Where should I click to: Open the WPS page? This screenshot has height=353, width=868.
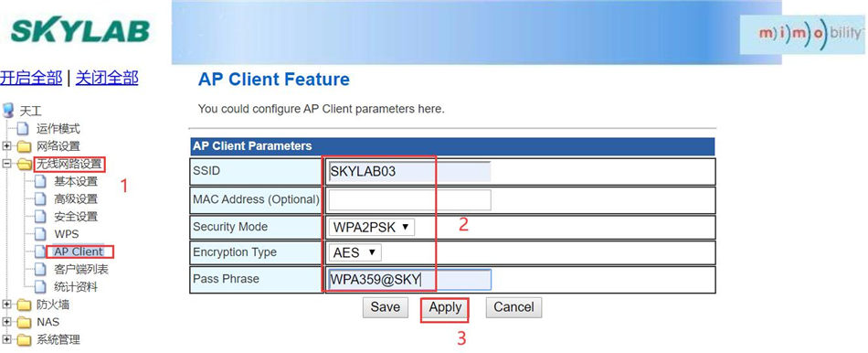(67, 234)
